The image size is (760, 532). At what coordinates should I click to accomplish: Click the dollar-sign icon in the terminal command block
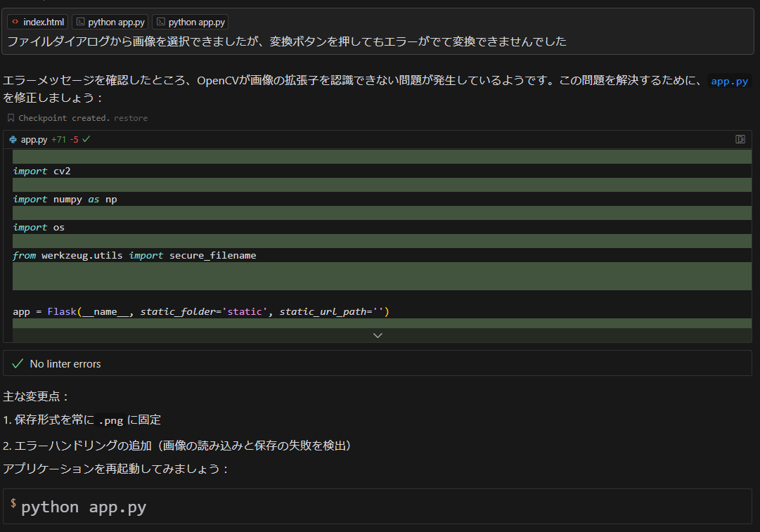click(13, 503)
